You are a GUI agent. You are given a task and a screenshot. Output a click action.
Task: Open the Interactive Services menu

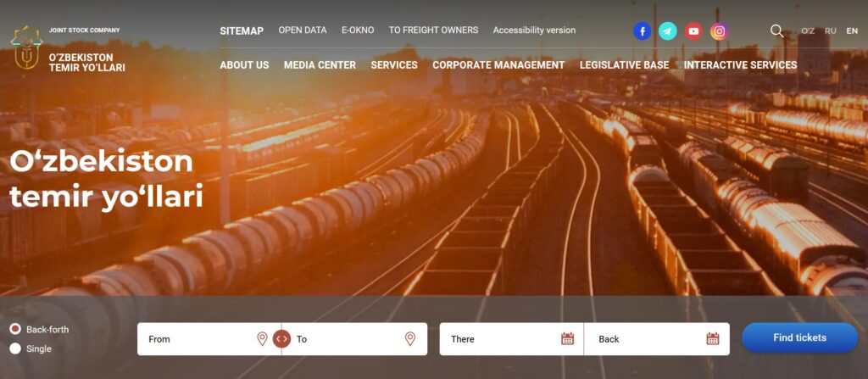pos(741,64)
